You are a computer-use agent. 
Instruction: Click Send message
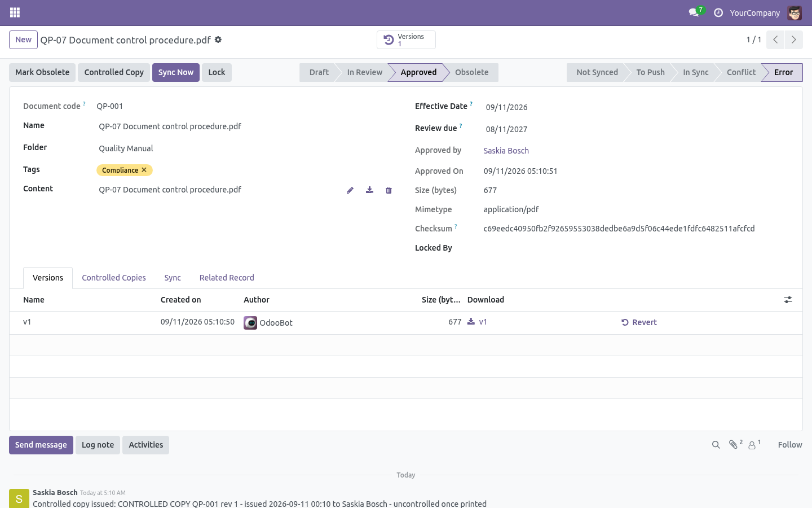point(41,445)
